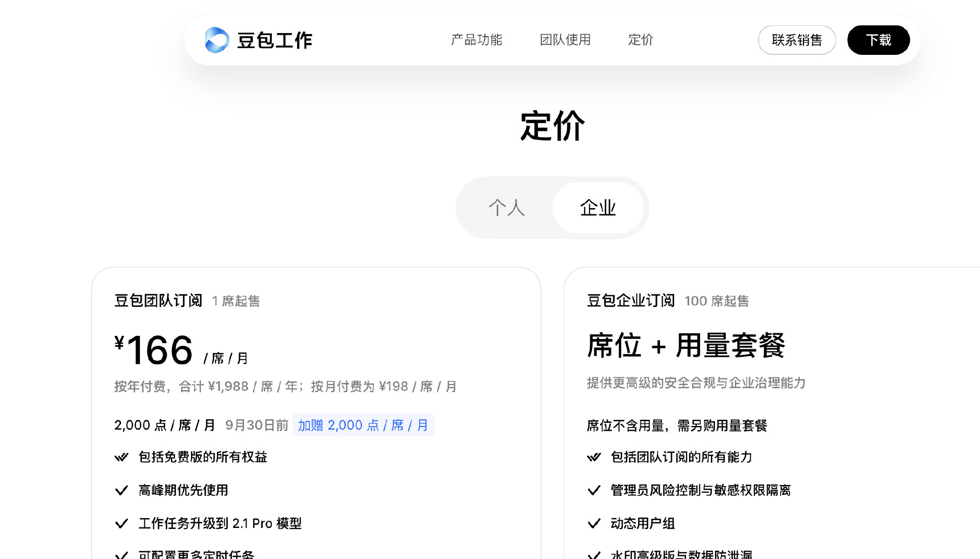Screen dimensions: 980x559
Task: Select the 企业 pricing tab
Action: click(598, 208)
